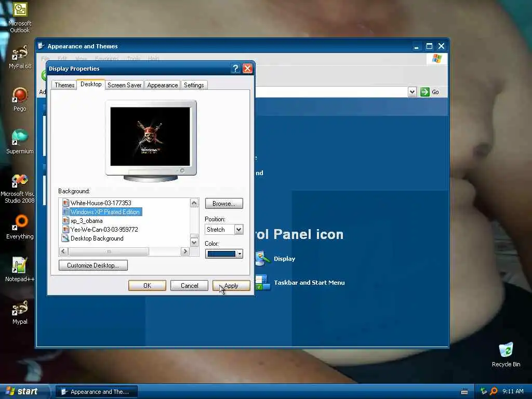This screenshot has height=399, width=532.
Task: Switch to the Themes tab
Action: pos(64,85)
